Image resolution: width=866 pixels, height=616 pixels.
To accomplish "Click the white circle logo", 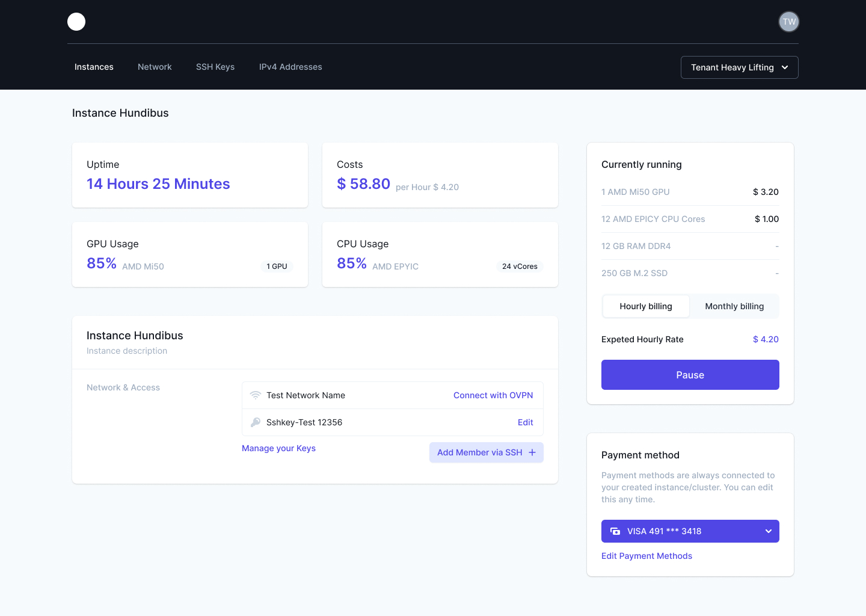I will pos(76,22).
